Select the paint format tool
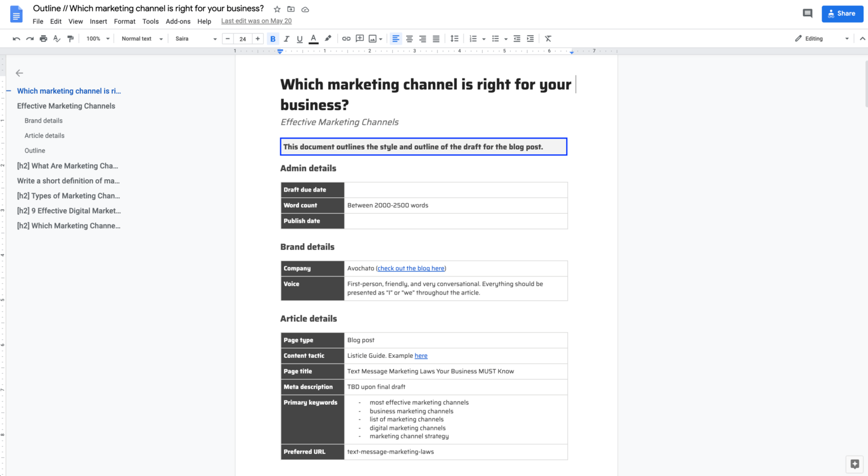The image size is (868, 476). pyautogui.click(x=70, y=38)
